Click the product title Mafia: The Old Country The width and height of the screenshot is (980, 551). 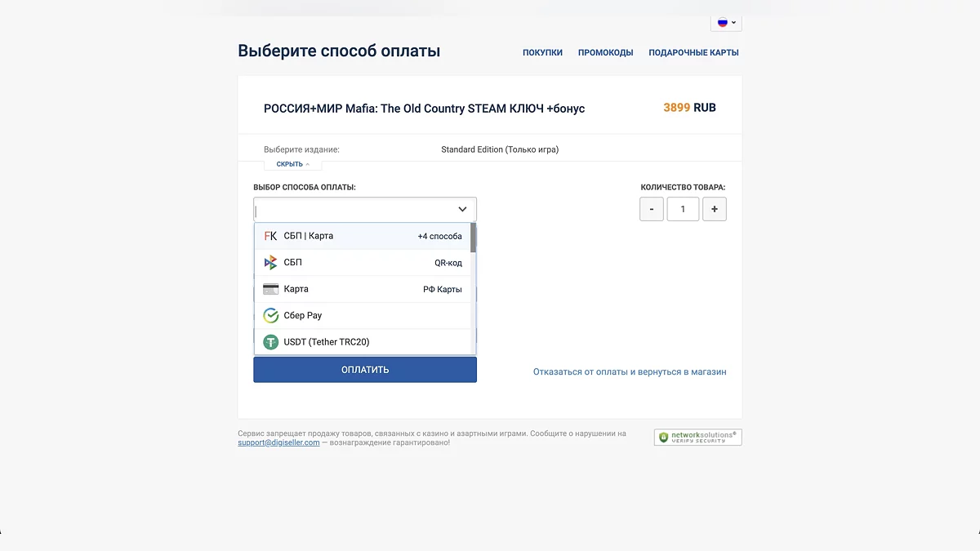[x=424, y=109]
